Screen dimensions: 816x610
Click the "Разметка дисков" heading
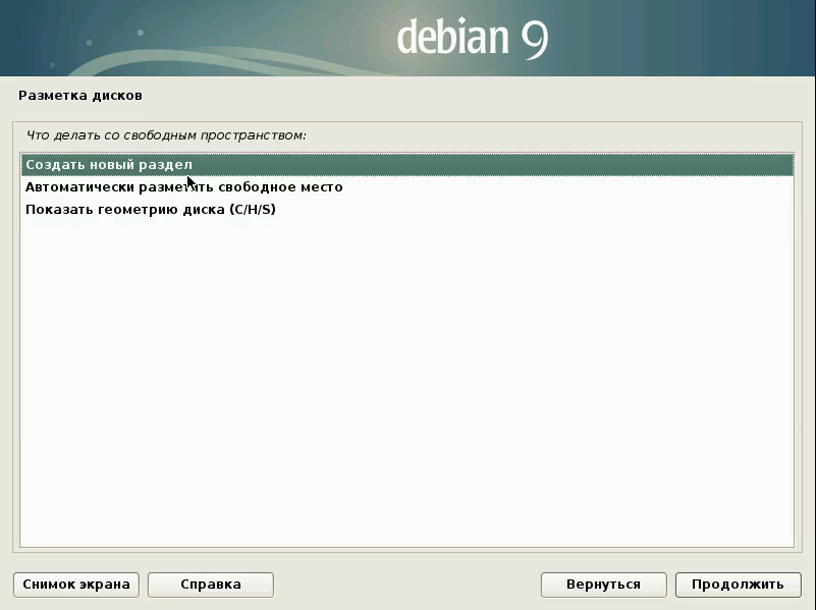click(x=80, y=96)
